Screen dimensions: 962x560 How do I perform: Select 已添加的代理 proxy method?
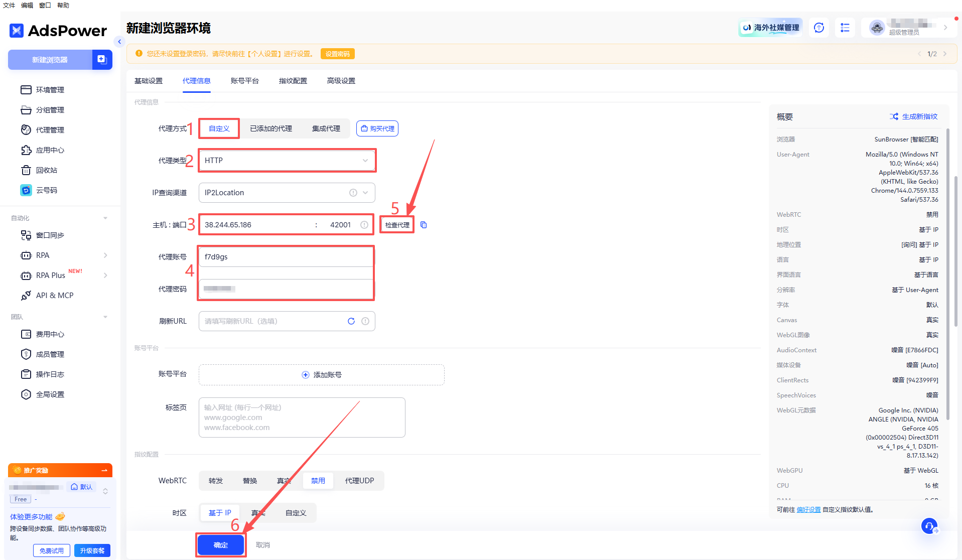point(271,128)
